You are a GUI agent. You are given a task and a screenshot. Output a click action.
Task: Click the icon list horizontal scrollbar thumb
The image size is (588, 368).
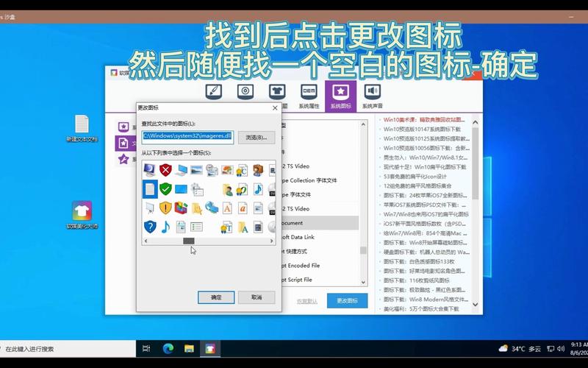coord(189,241)
